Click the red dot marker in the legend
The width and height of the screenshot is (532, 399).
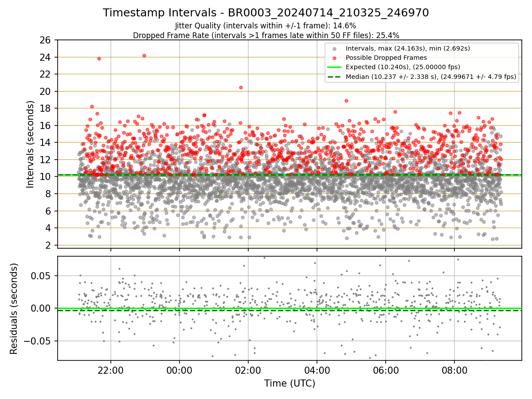click(x=335, y=58)
